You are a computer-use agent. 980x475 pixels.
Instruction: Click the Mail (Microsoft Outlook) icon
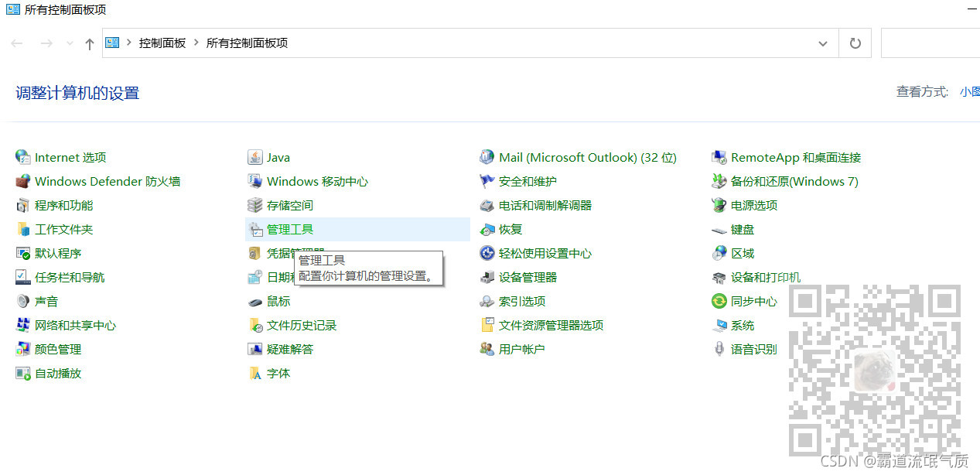(x=487, y=157)
